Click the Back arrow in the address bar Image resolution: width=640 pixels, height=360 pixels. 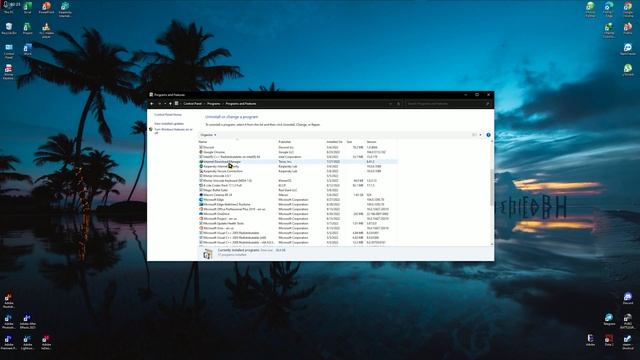click(152, 104)
